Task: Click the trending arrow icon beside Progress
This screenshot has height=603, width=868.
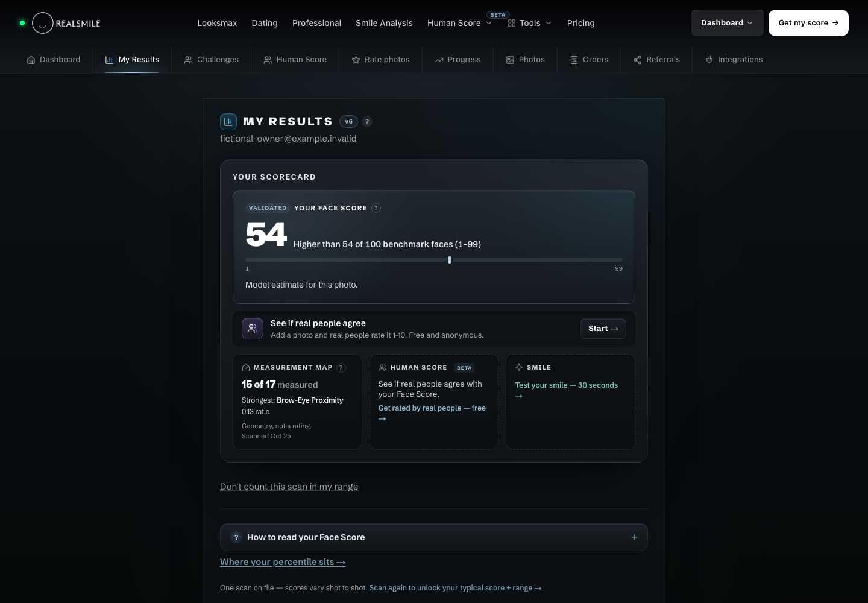Action: click(x=439, y=60)
